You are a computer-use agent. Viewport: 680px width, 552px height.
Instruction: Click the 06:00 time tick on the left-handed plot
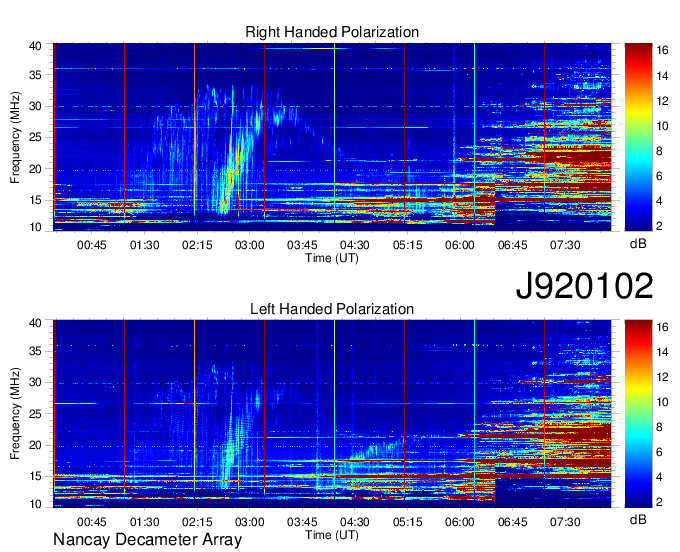[x=460, y=522]
